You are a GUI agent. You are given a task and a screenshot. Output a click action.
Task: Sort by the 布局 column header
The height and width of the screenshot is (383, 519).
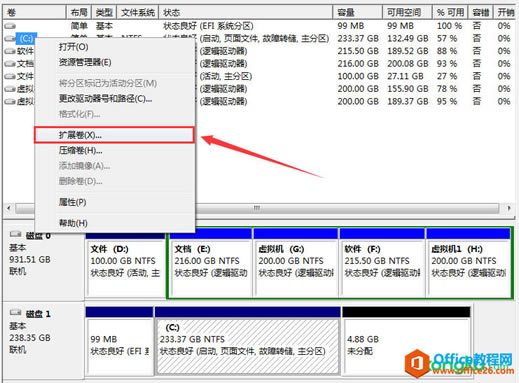79,13
